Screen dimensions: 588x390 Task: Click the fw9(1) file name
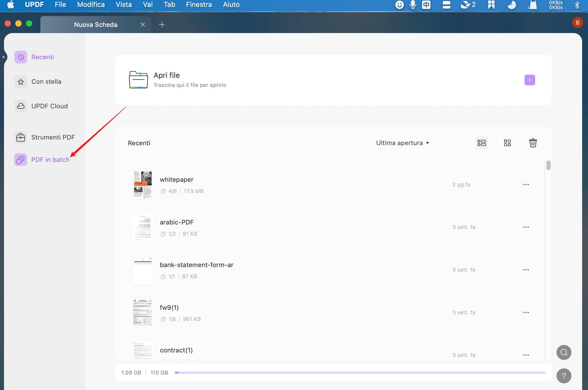[x=169, y=308]
